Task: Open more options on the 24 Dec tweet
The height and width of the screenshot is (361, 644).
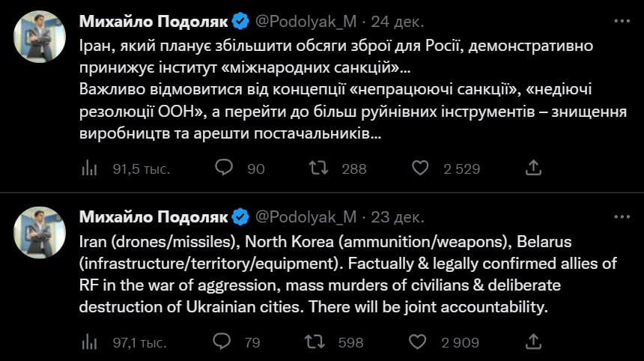Action: [x=622, y=21]
